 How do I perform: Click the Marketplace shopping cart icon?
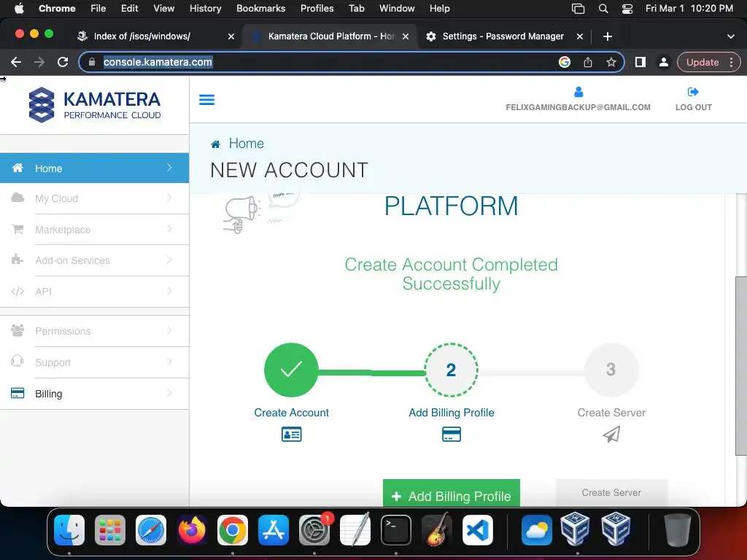click(x=18, y=229)
